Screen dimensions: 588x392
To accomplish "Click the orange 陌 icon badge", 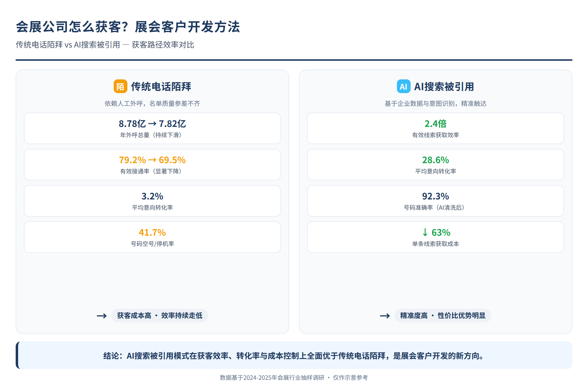I will coord(121,86).
